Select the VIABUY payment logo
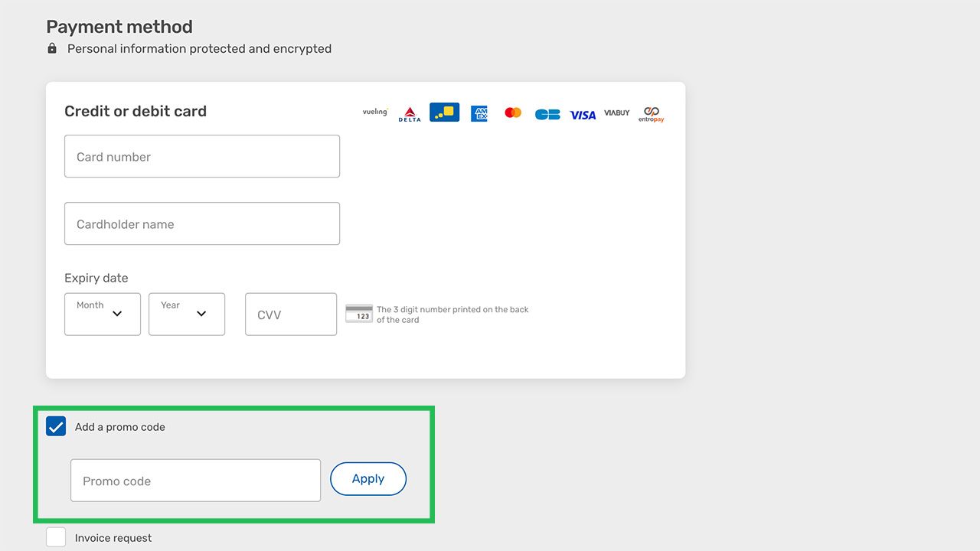 (x=616, y=112)
